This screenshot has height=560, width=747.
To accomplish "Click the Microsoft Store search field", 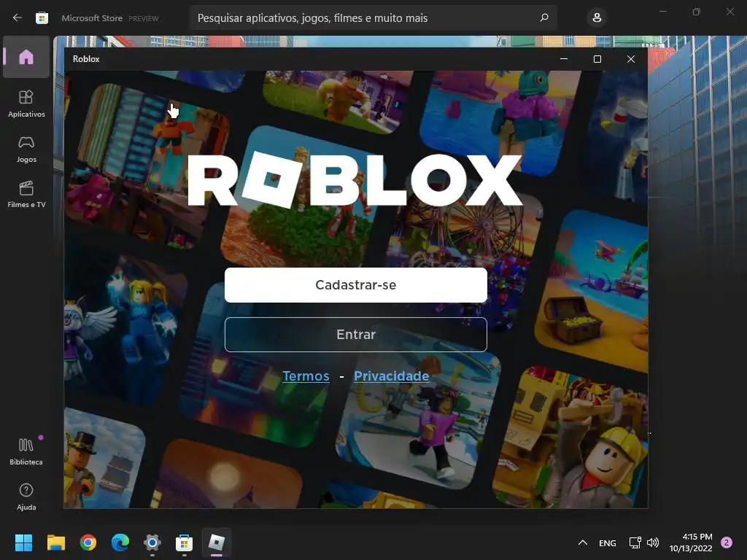I will coord(373,17).
